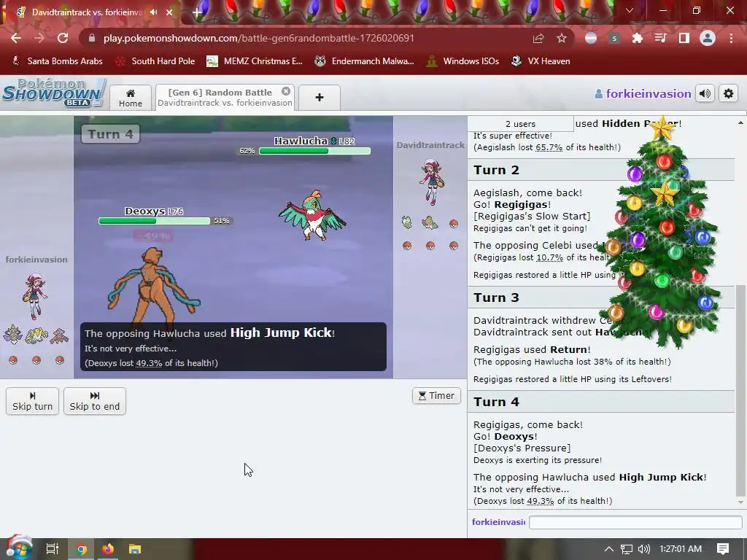Mute the audio in the browser tab
This screenshot has height=560, width=747.
[153, 12]
